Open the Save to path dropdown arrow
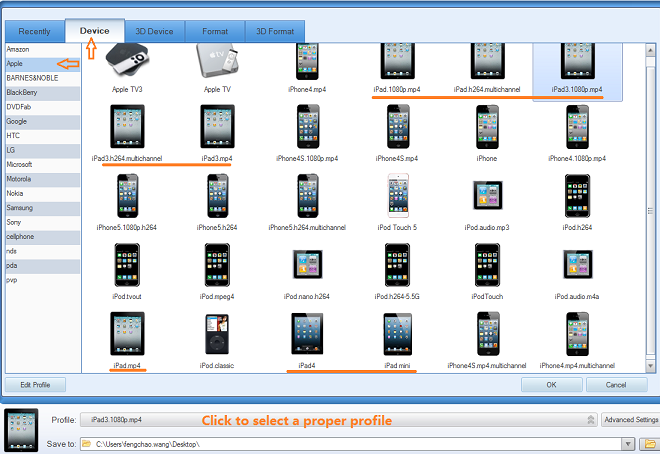 [628, 444]
